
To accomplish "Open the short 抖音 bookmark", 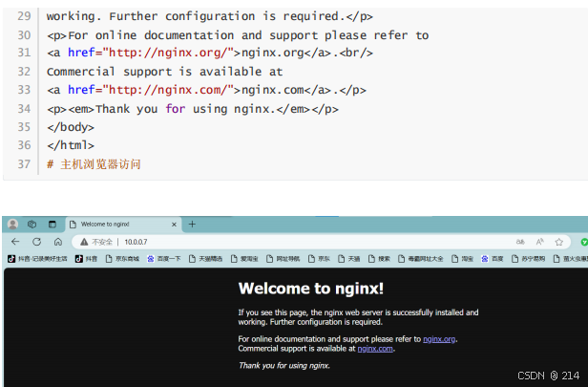I will (86, 259).
